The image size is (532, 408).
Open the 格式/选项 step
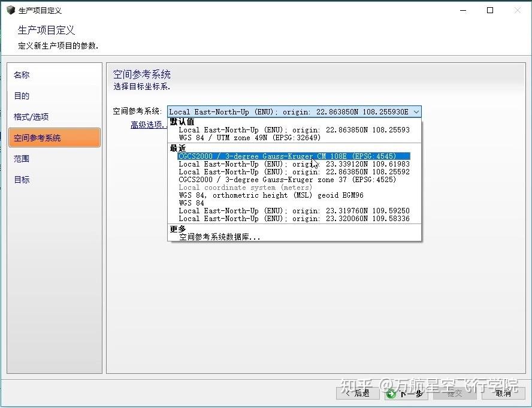click(31, 117)
